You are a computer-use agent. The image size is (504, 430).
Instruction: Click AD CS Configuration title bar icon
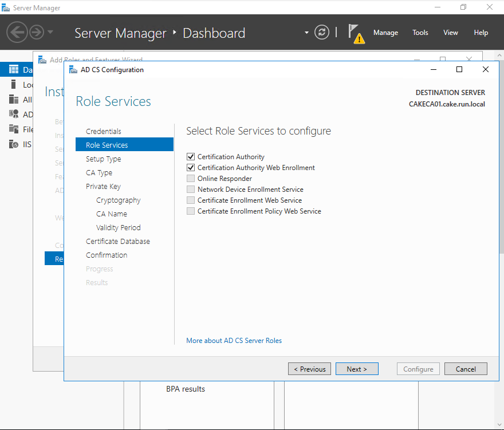[73, 70]
